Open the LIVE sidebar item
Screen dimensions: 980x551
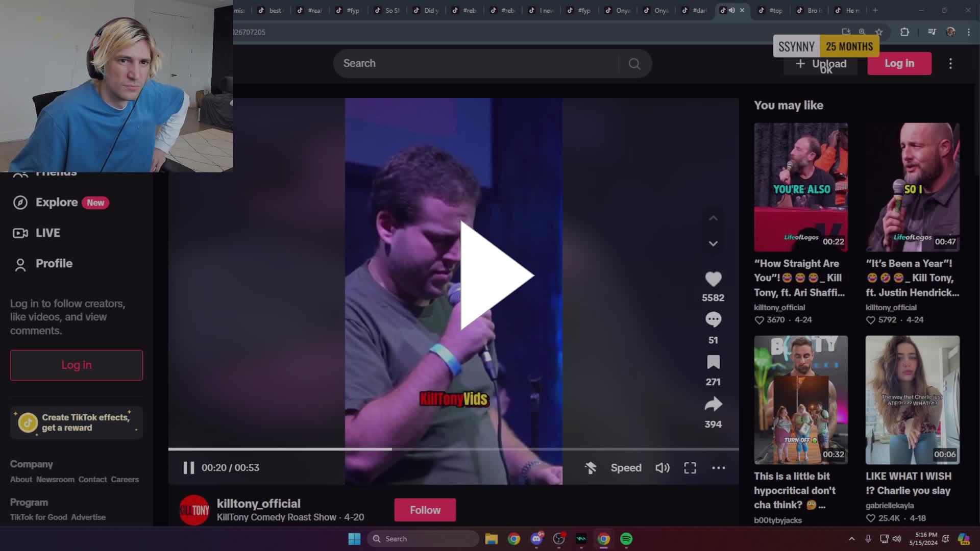(47, 233)
